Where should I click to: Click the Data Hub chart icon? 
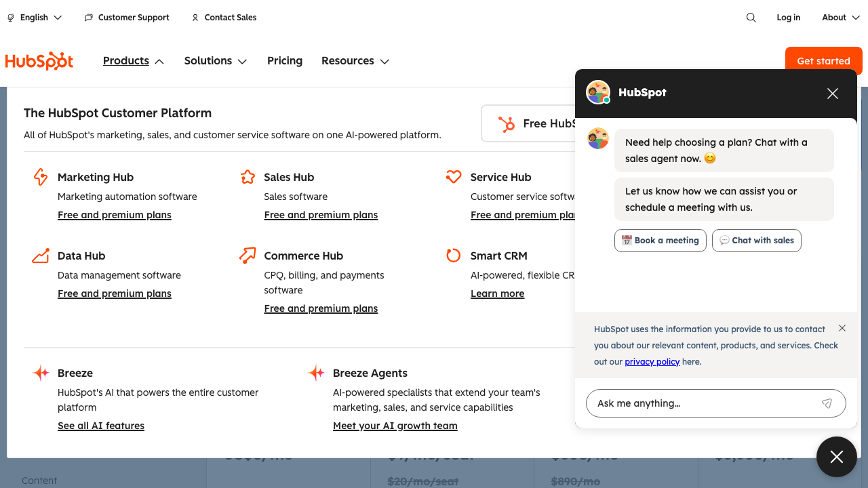click(41, 256)
